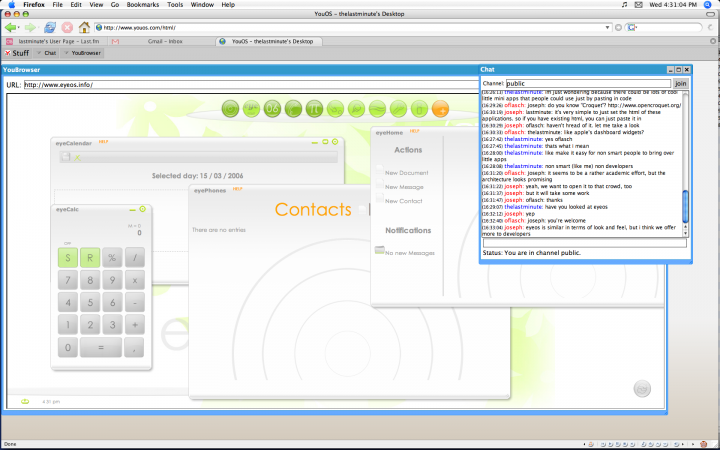Click the Spotlight icon in menu bar
Screen dimensions: 720x450
[708, 5]
